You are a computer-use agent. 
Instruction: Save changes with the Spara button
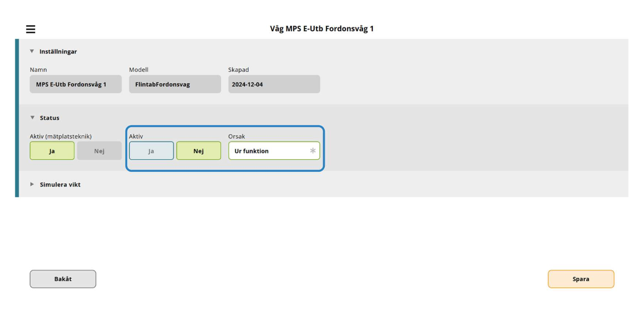pyautogui.click(x=580, y=279)
